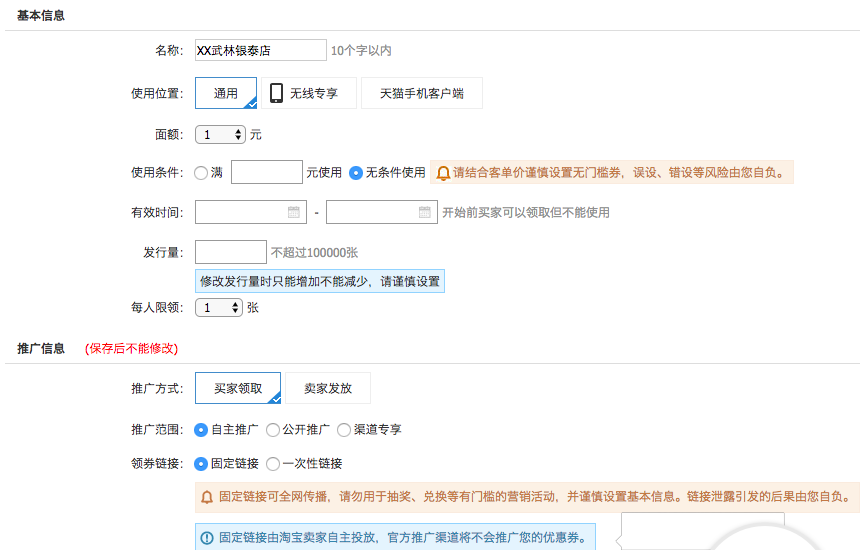Select 一次性链接 coupon link type
The image size is (860, 550).
tap(273, 464)
